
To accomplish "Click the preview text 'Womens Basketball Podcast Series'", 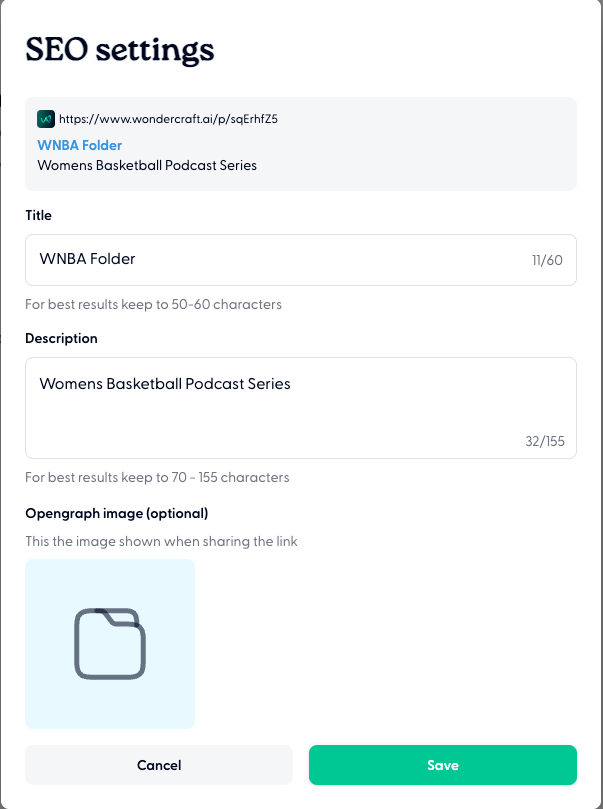I will [x=147, y=165].
